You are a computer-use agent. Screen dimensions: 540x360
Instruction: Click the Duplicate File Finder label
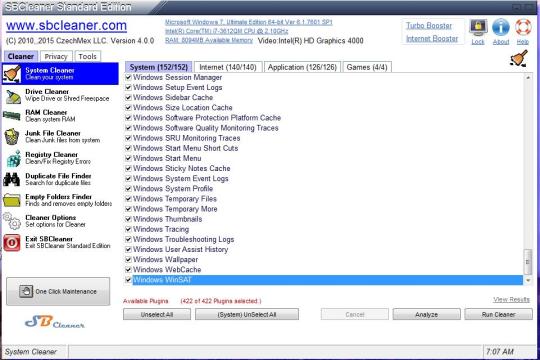(58, 176)
